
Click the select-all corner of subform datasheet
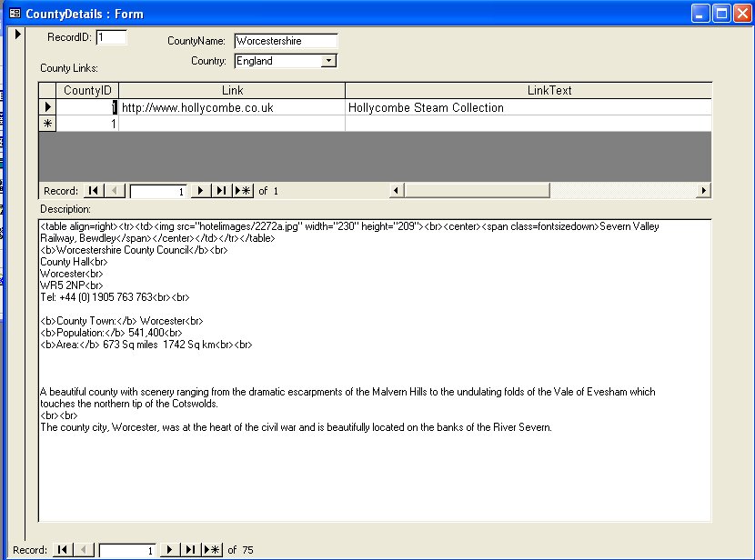[47, 90]
